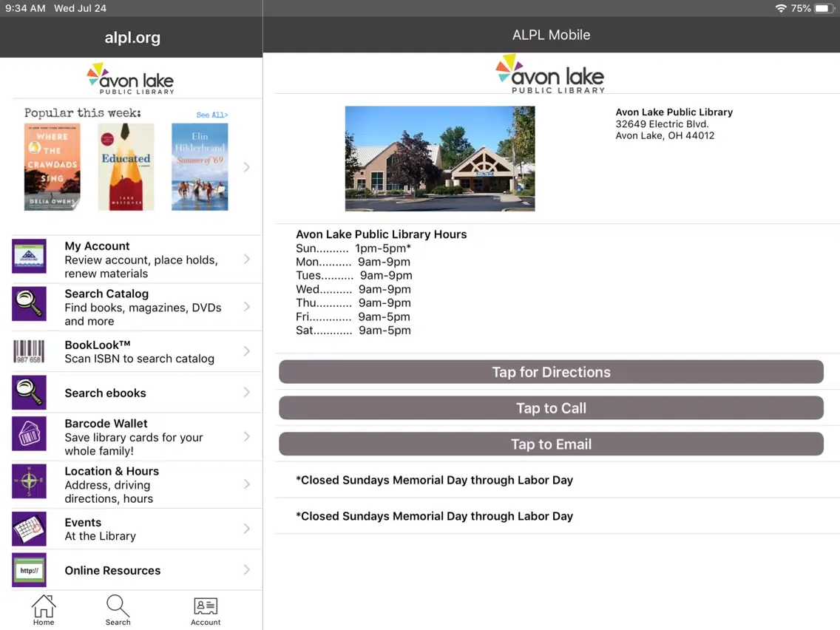This screenshot has width=840, height=630.
Task: Tap the Search Catalog magnifier icon
Action: tap(29, 304)
